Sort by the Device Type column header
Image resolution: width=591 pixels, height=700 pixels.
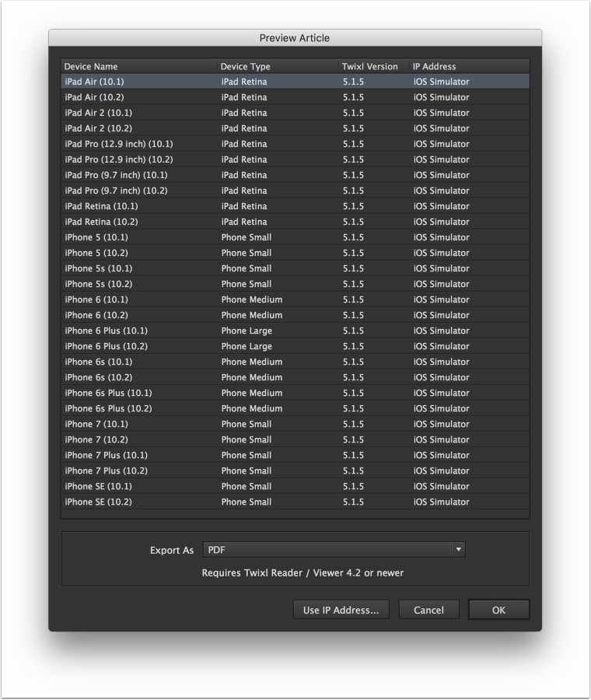[278, 67]
